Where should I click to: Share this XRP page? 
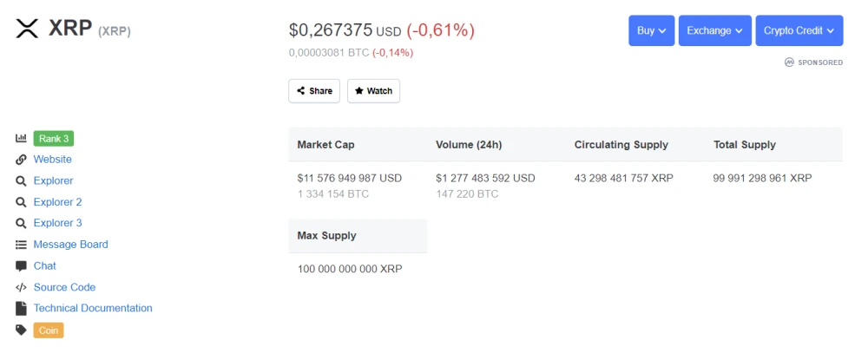pyautogui.click(x=314, y=91)
